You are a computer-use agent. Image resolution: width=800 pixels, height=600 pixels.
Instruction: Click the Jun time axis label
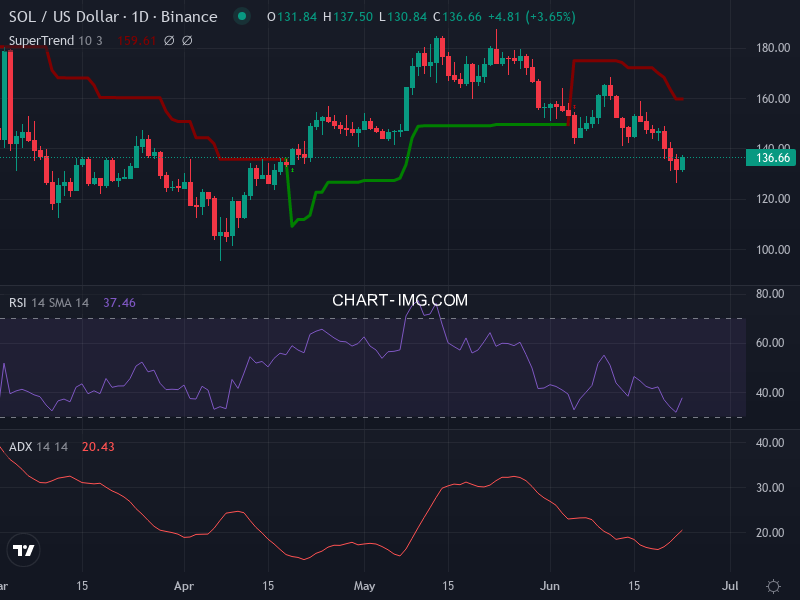(x=550, y=586)
